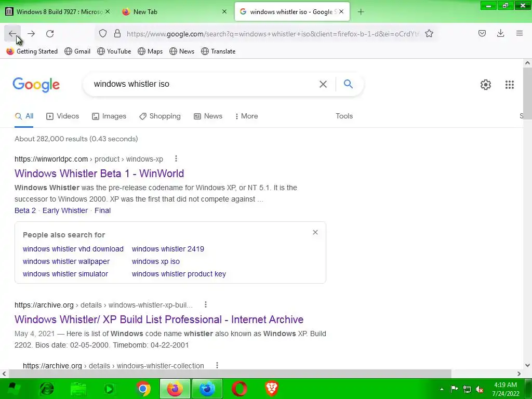Open the Firefox hamburger menu
Viewport: 532px width, 399px height.
tap(520, 33)
